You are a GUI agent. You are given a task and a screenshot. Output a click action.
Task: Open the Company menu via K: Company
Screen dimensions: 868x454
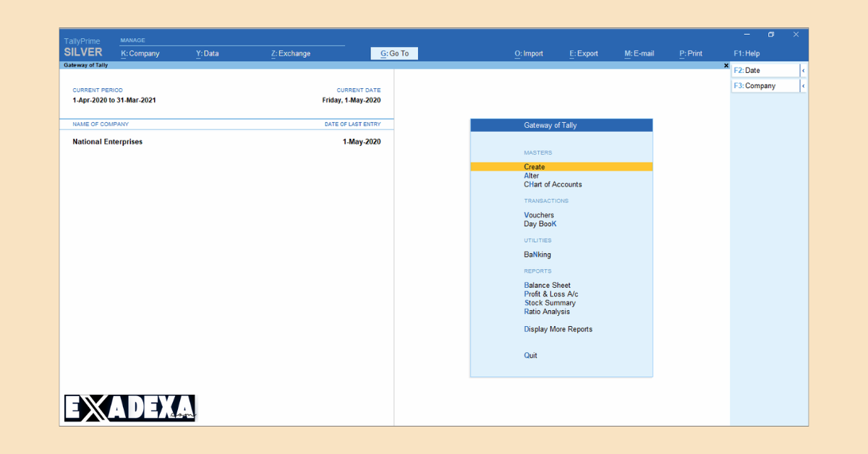(x=140, y=53)
